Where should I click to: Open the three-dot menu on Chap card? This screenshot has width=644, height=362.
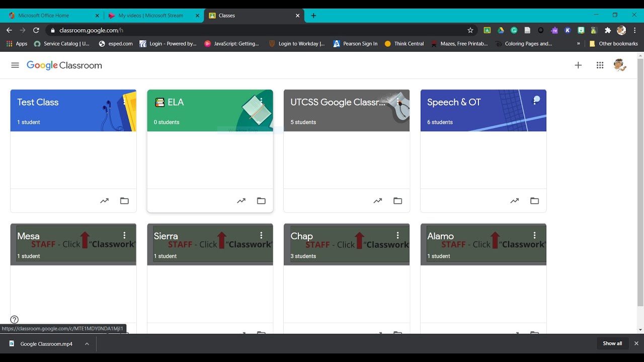coord(398,235)
